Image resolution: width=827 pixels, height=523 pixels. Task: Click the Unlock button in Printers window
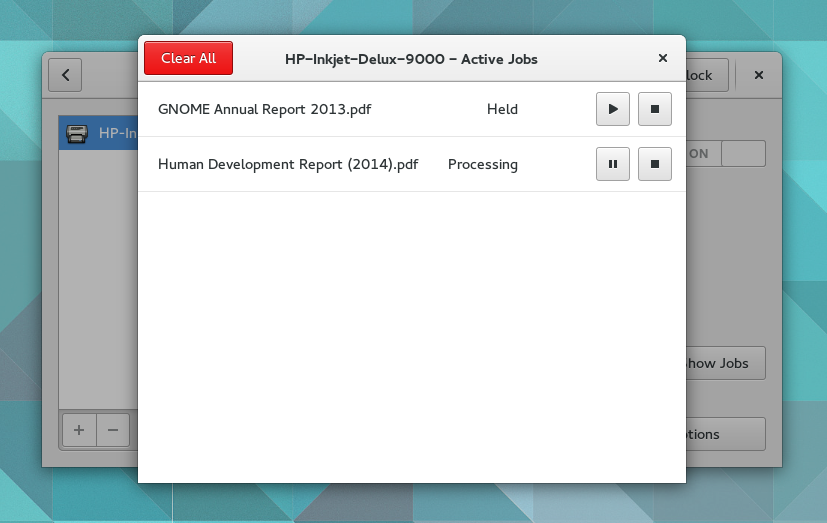coord(707,75)
